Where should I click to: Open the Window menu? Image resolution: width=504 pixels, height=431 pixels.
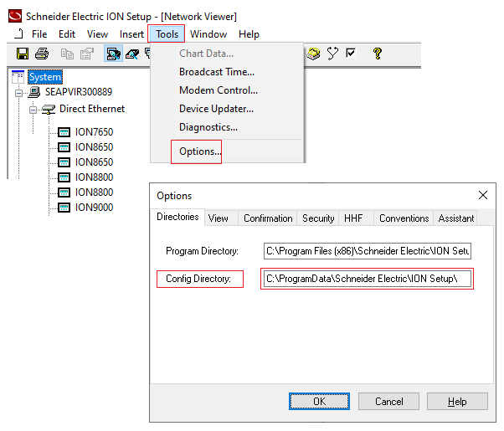[x=208, y=34]
